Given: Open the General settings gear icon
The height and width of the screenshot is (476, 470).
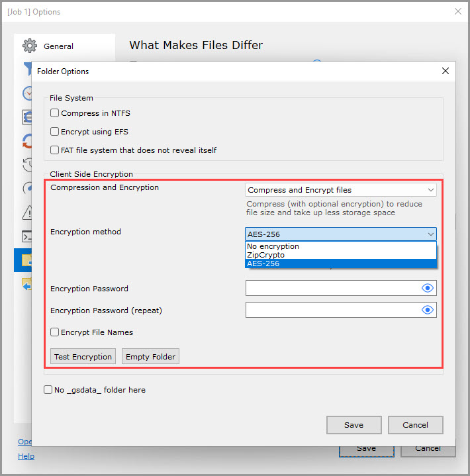Looking at the screenshot, I should [x=29, y=46].
